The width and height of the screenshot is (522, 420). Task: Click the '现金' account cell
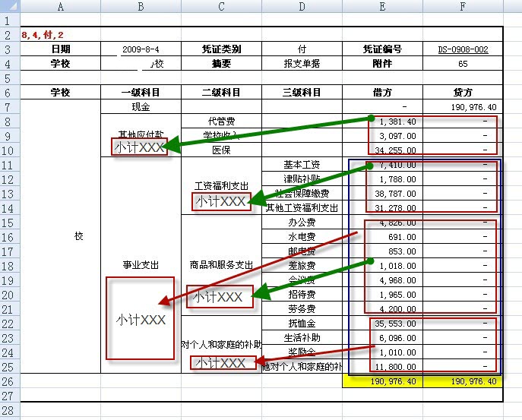(x=141, y=107)
